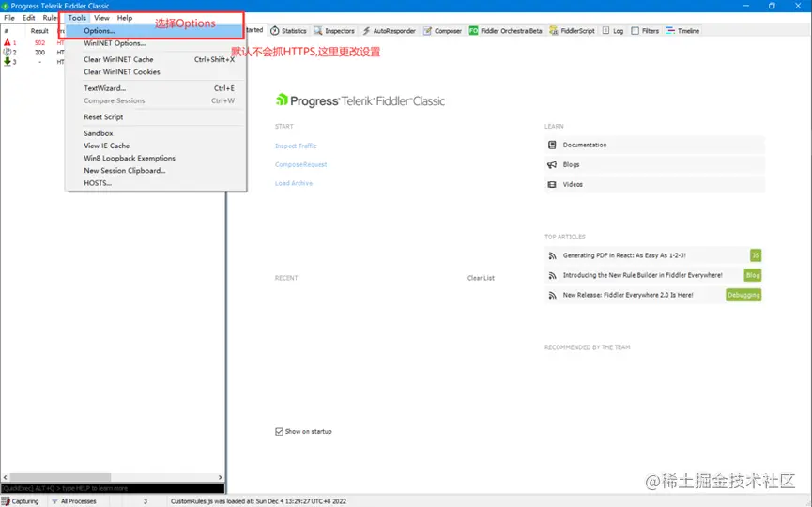The width and height of the screenshot is (812, 507).
Task: Click the Inspectors magnifier icon
Action: [318, 31]
